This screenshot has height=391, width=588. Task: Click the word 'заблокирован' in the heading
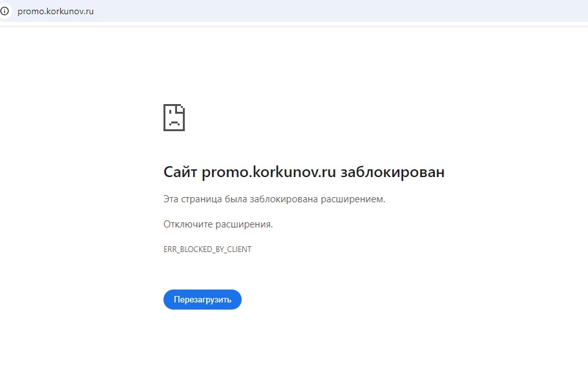[392, 173]
